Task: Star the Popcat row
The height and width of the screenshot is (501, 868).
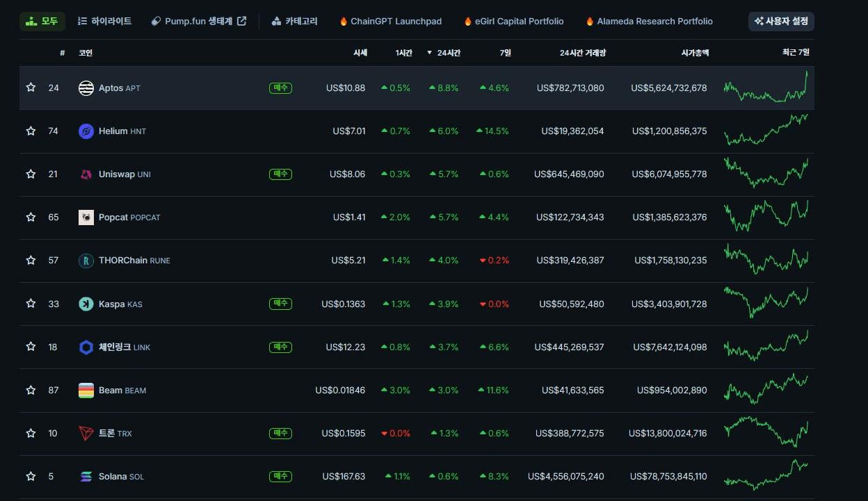Action: 31,217
